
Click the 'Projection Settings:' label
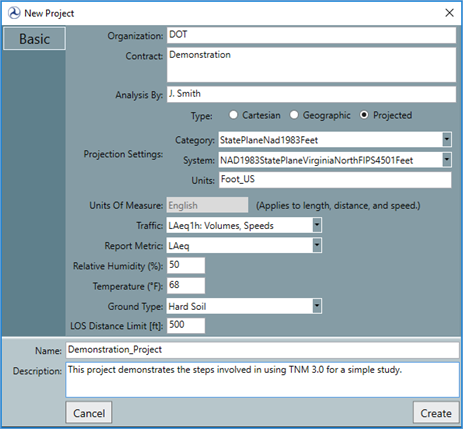tap(123, 154)
